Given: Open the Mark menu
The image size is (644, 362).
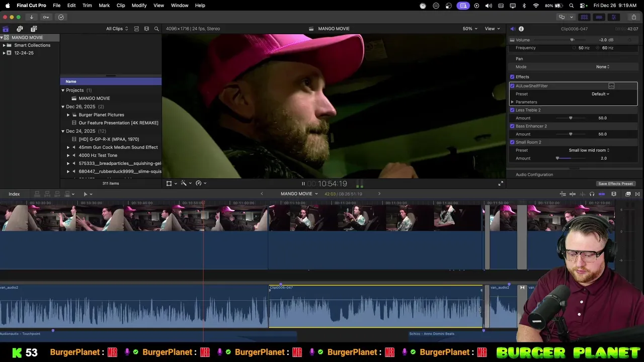Looking at the screenshot, I should point(104,6).
